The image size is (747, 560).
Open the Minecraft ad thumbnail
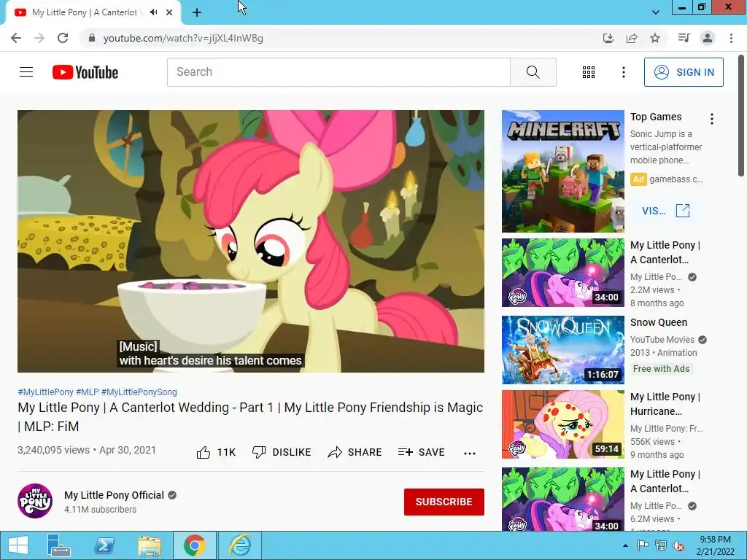562,171
